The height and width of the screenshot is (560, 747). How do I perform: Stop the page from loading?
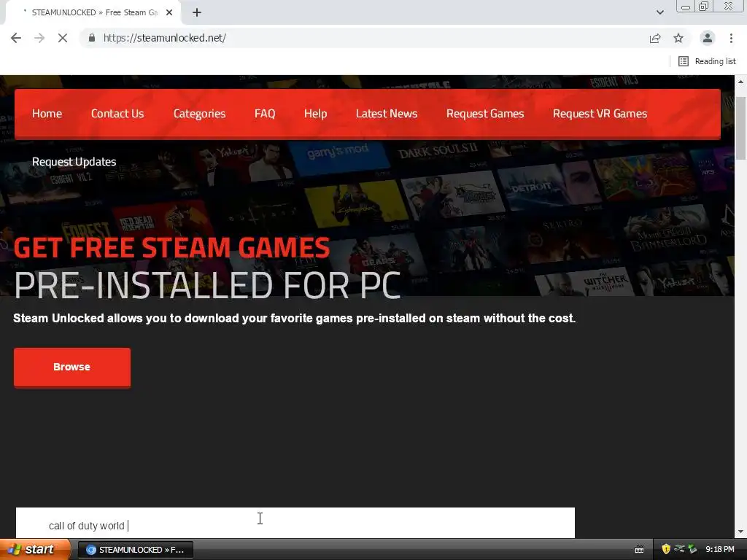pos(63,38)
